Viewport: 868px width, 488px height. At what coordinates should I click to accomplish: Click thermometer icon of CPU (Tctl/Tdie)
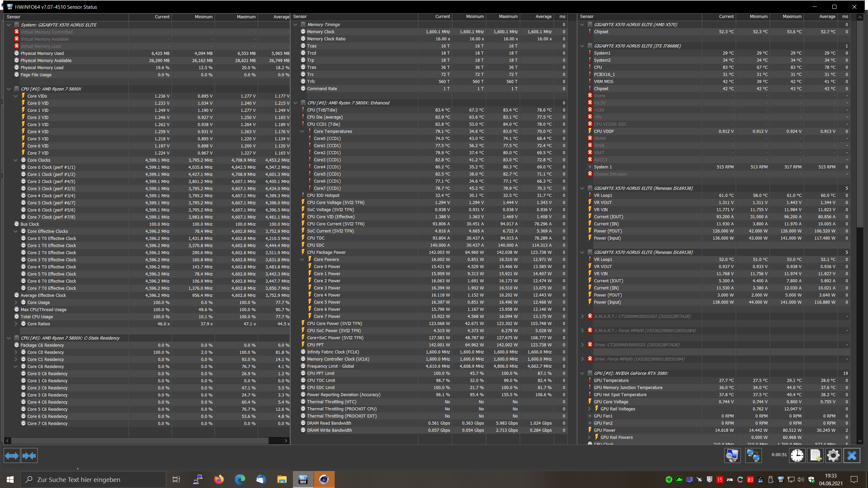click(303, 110)
